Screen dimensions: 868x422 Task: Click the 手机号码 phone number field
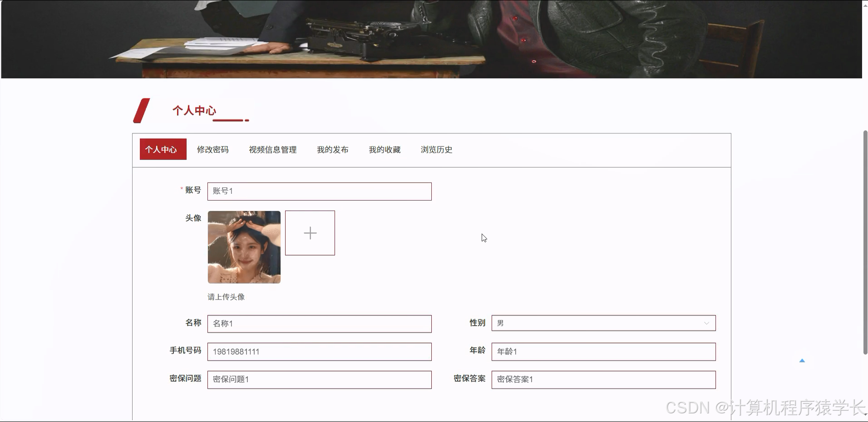(320, 352)
